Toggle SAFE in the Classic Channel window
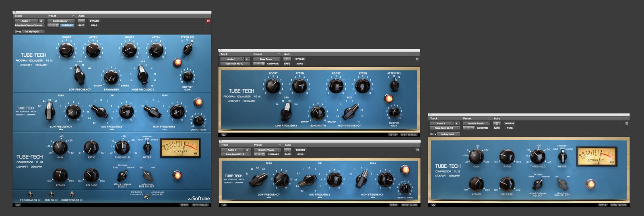 (x=81, y=25)
